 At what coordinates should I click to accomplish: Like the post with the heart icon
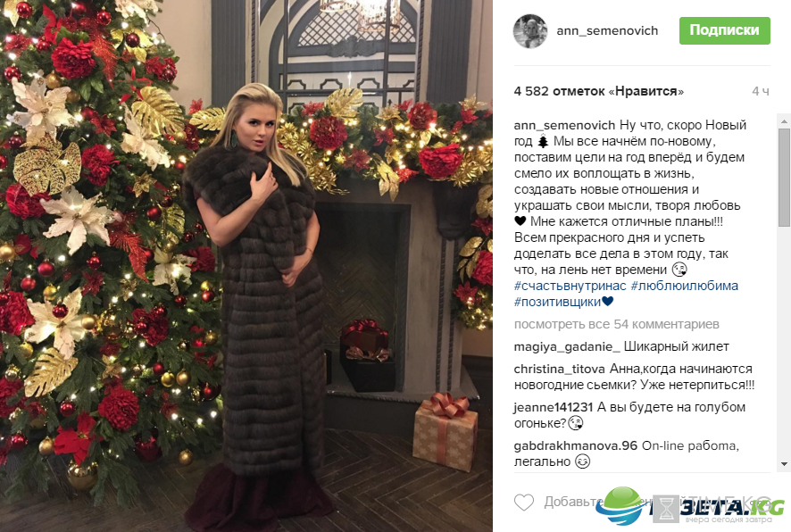click(x=524, y=502)
